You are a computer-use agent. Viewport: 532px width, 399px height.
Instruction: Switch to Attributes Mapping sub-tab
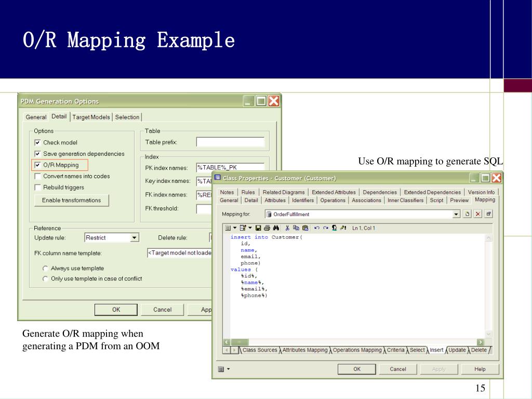(305, 350)
